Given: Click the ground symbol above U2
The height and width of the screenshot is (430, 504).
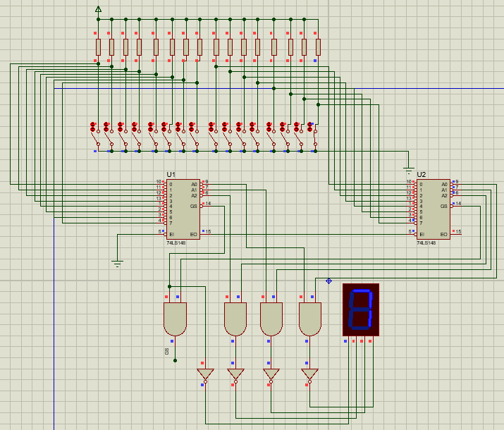Looking at the screenshot, I should click(409, 171).
